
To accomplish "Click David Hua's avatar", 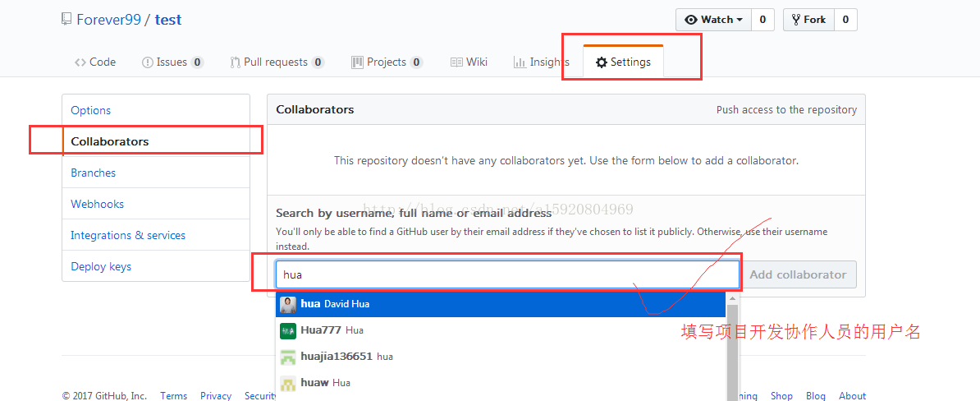I will tap(287, 305).
